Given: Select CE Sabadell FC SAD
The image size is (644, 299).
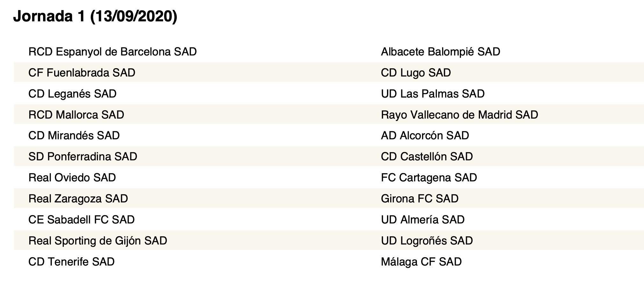Looking at the screenshot, I should click(82, 220).
